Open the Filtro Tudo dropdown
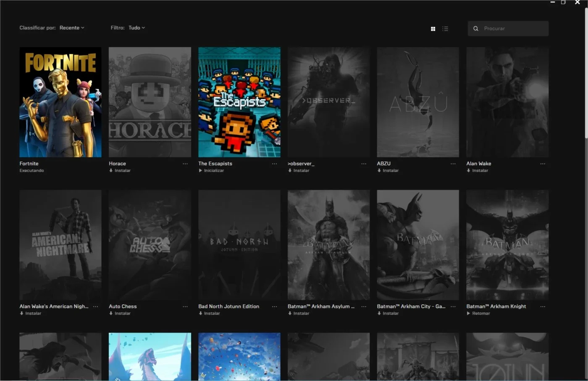 pyautogui.click(x=136, y=28)
